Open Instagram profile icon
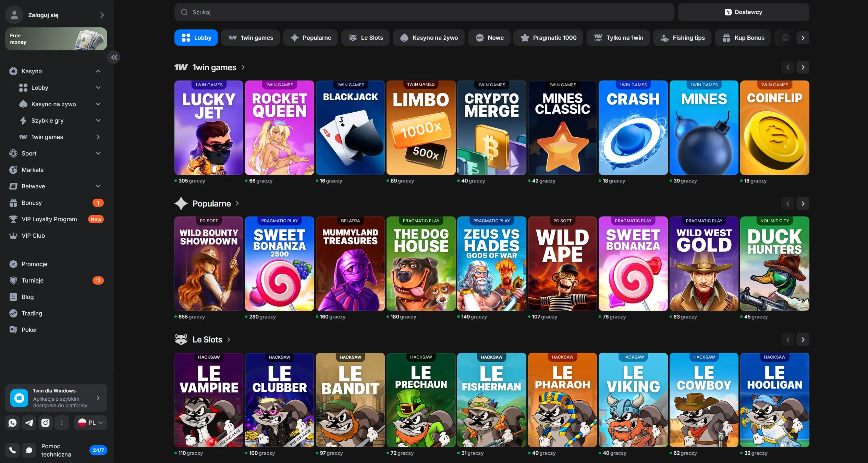 point(46,423)
